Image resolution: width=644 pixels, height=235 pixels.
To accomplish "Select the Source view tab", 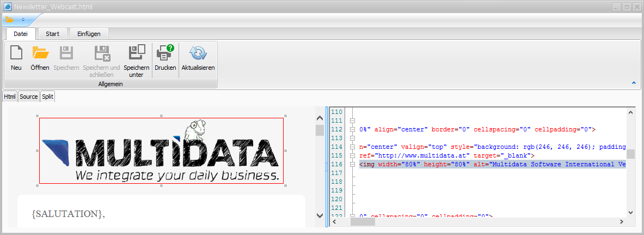I will 29,97.
